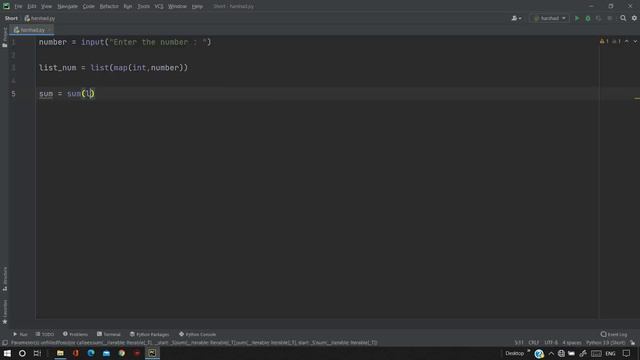This screenshot has width=640, height=360.
Task: Click the Run with Coverage icon
Action: (x=598, y=18)
